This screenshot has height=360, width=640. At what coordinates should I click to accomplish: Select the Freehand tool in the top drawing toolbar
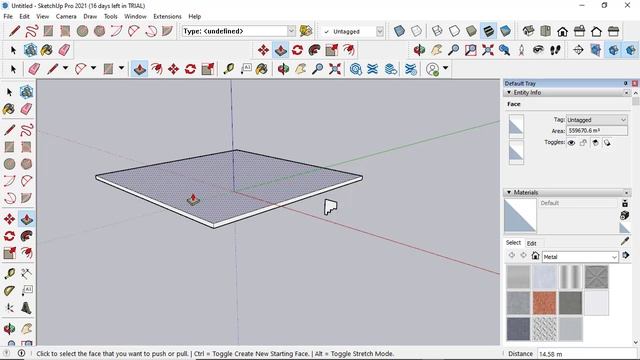(x=31, y=31)
